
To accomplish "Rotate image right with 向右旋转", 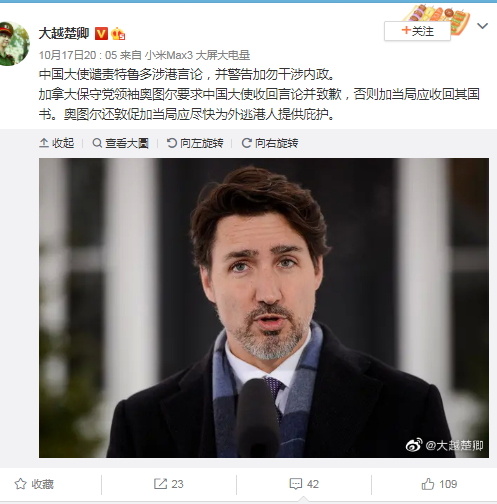I will 270,143.
